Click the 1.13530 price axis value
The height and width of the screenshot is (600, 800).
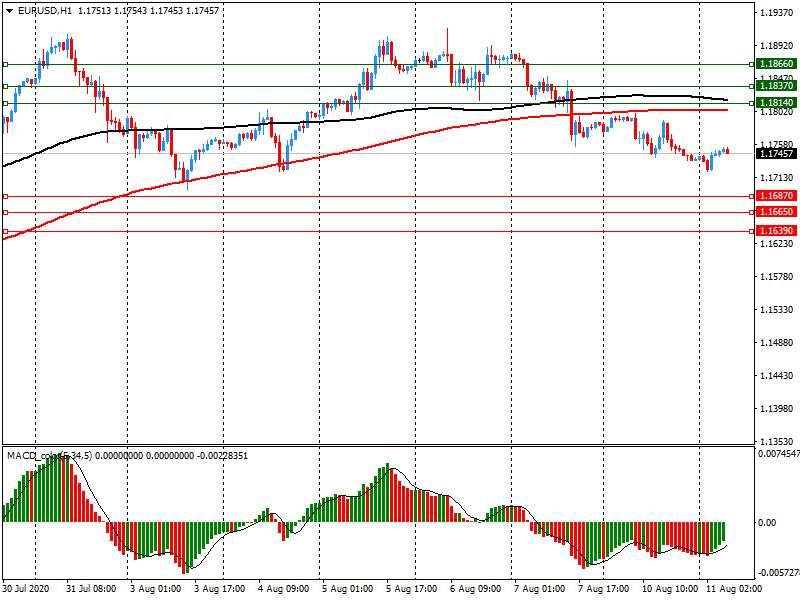click(777, 442)
